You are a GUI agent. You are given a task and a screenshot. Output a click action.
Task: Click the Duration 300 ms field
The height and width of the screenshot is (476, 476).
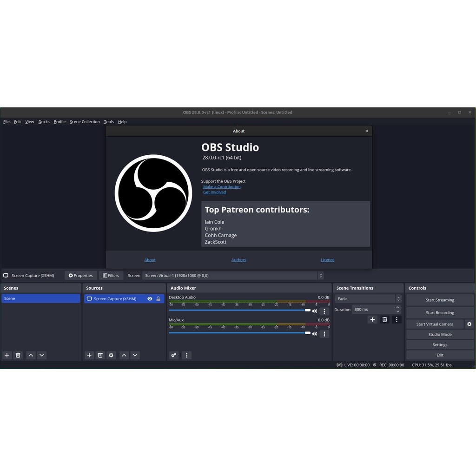tap(377, 310)
